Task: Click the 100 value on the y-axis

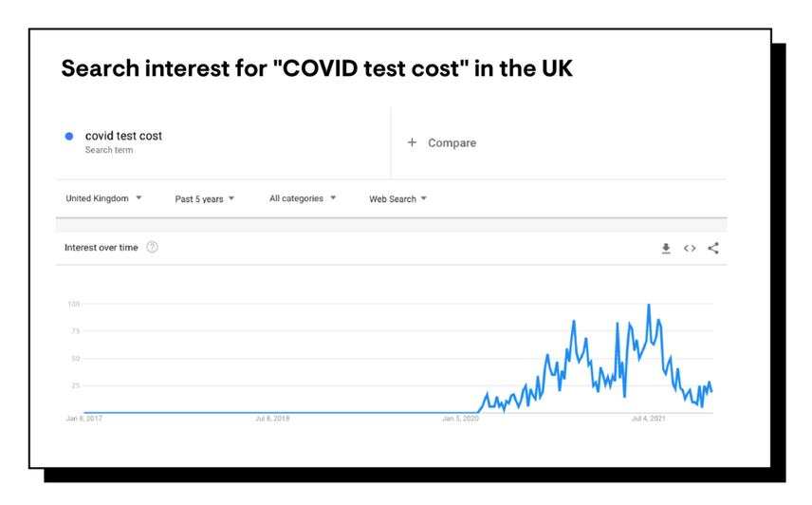Action: pos(73,304)
